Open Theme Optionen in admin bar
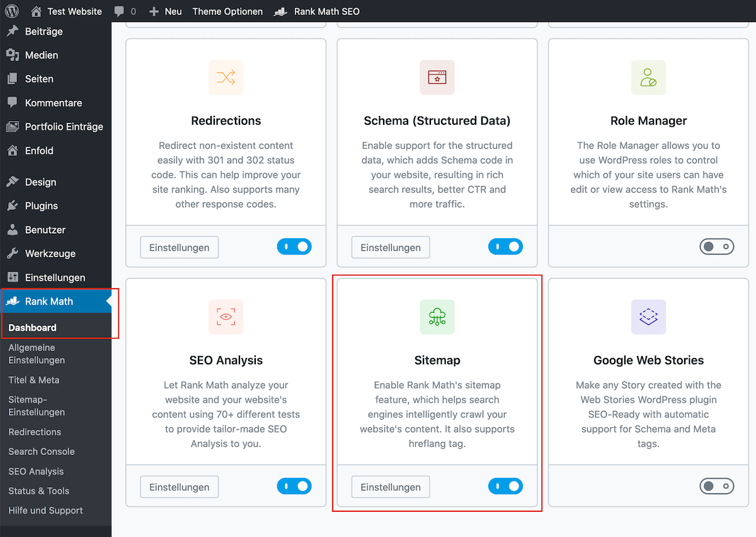Image resolution: width=756 pixels, height=537 pixels. 227,11
